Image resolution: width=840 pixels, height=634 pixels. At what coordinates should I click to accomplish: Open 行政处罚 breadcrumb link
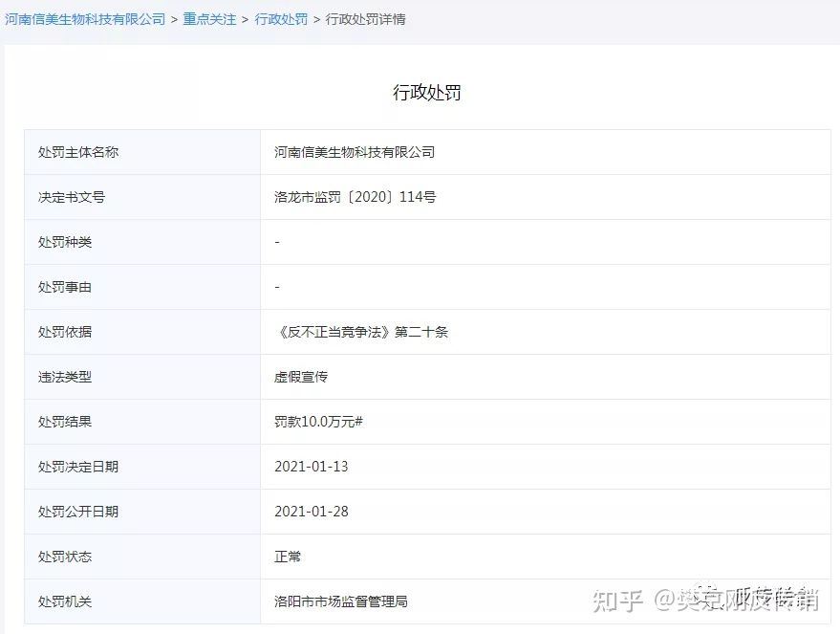[281, 19]
